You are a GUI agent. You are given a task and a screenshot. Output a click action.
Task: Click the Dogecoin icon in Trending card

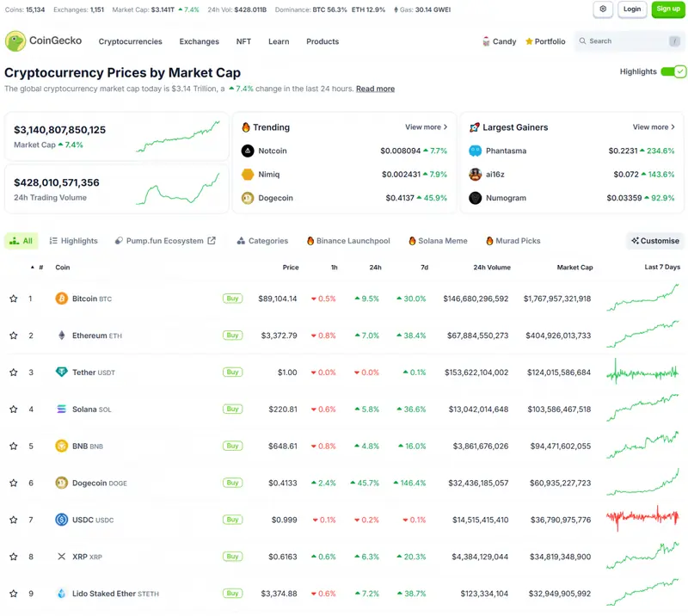248,198
